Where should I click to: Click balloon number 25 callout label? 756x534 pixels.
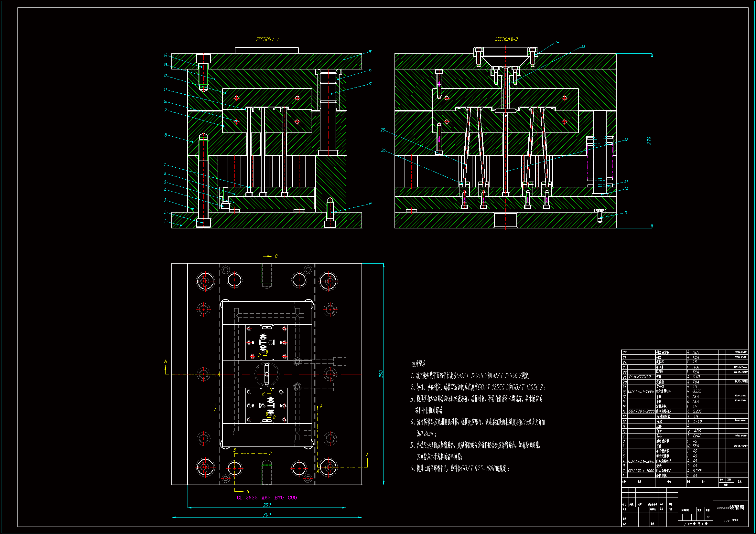click(383, 130)
